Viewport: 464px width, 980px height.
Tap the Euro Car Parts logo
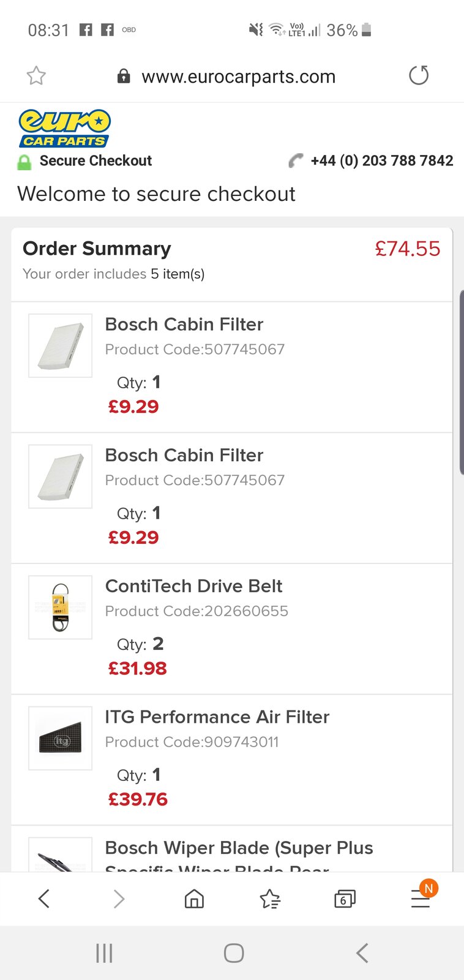(64, 129)
